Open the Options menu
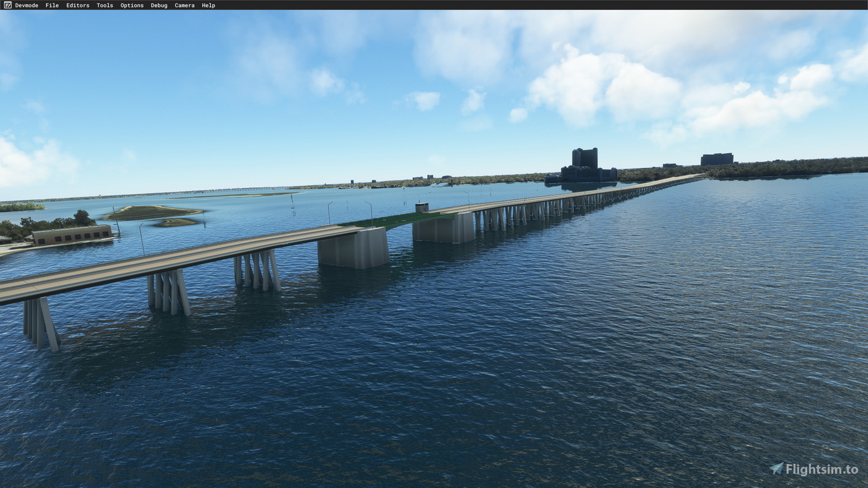Image resolution: width=868 pixels, height=488 pixels. (131, 5)
